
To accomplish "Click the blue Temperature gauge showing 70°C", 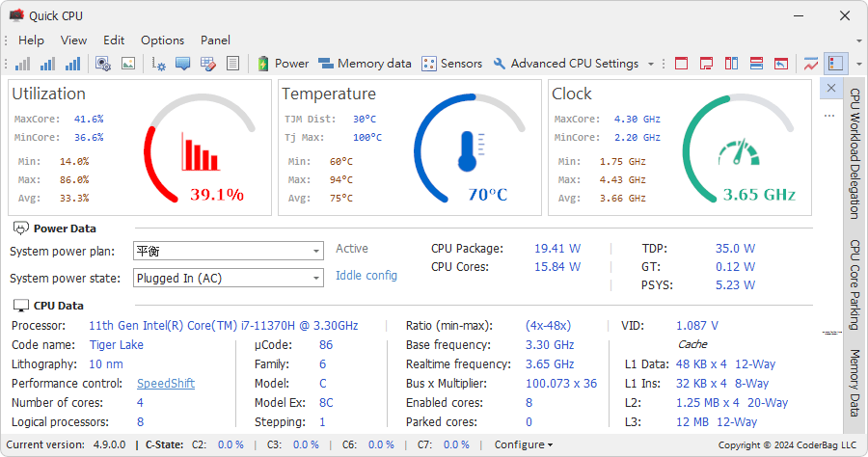I will [470, 148].
